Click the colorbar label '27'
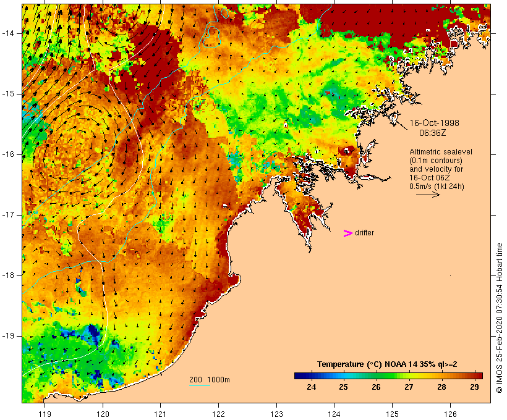 point(409,387)
